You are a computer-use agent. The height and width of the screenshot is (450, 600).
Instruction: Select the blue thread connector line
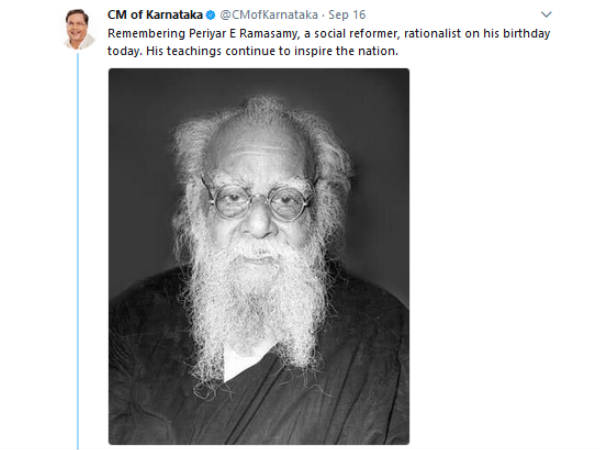78,251
